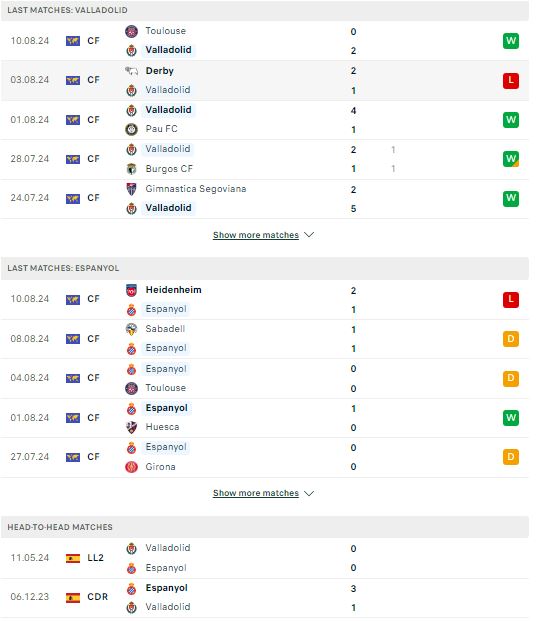Select the Head-to-Head Matches header
The height and width of the screenshot is (621, 537).
pos(265,527)
